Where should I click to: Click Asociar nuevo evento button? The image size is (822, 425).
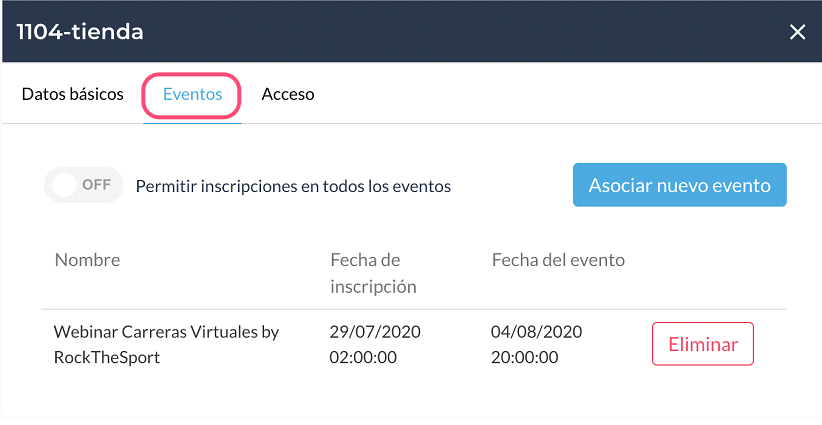[x=679, y=185]
